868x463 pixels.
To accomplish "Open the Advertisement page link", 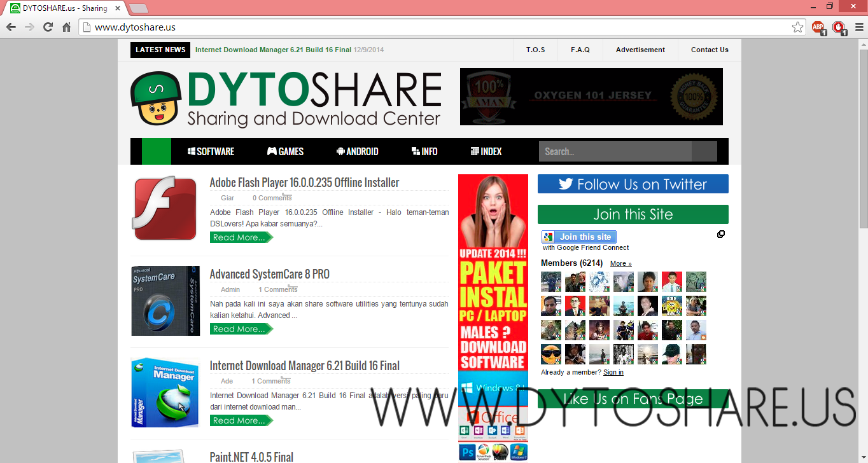I will (x=640, y=50).
